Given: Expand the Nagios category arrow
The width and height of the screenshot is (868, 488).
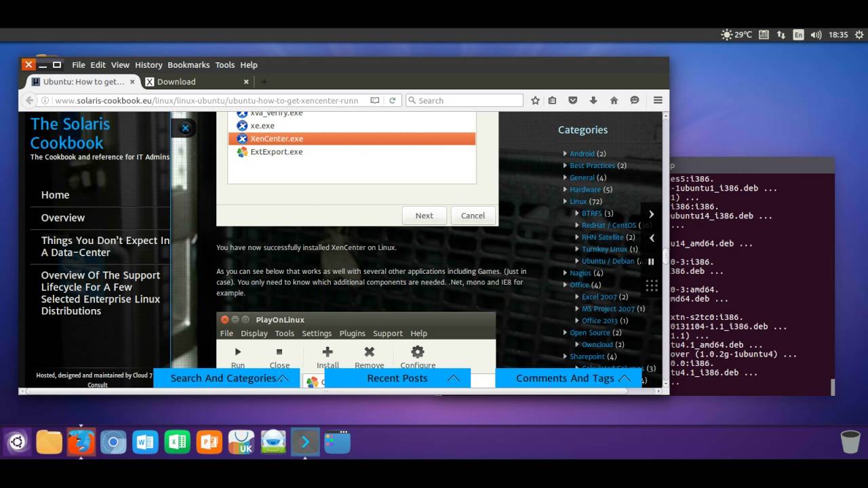Looking at the screenshot, I should tap(565, 273).
